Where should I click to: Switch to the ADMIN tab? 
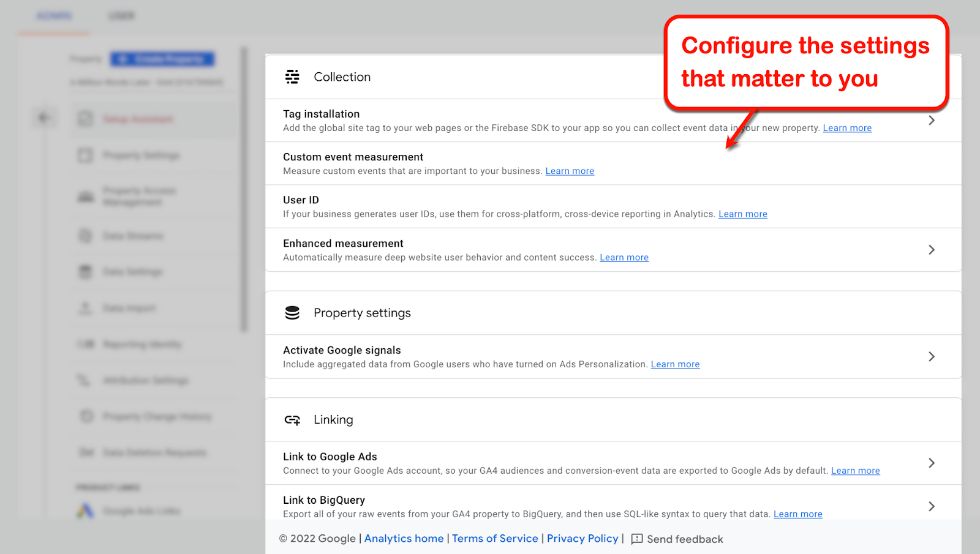54,16
